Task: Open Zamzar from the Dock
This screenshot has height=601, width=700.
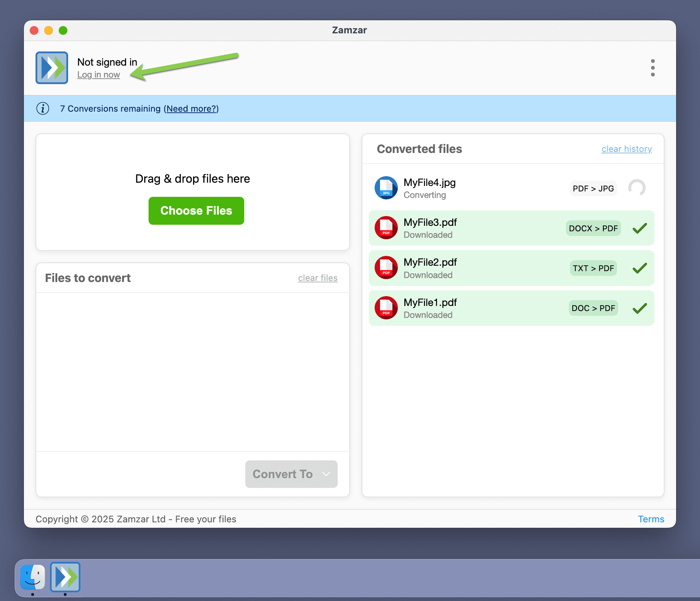Action: tap(65, 577)
